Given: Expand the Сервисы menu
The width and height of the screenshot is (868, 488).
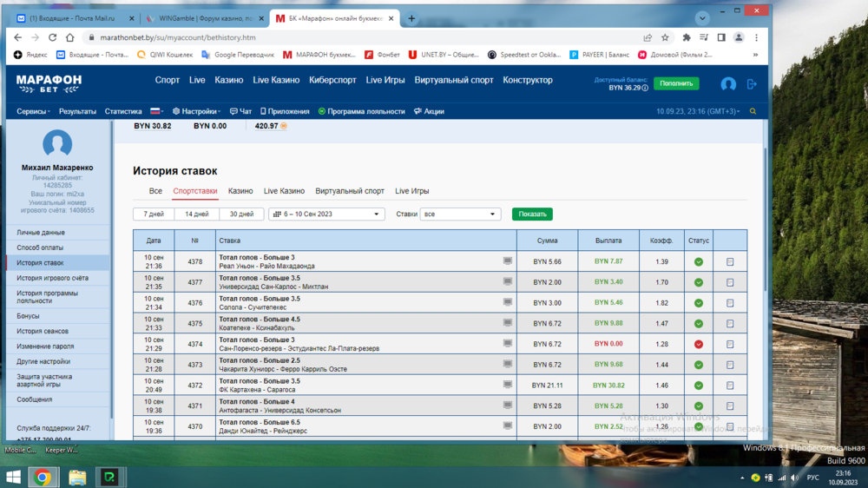Looking at the screenshot, I should [34, 112].
